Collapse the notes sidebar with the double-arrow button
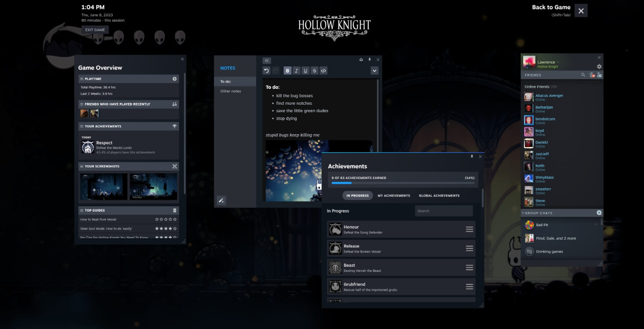Viewport: 644px width, 329px height. [266, 60]
